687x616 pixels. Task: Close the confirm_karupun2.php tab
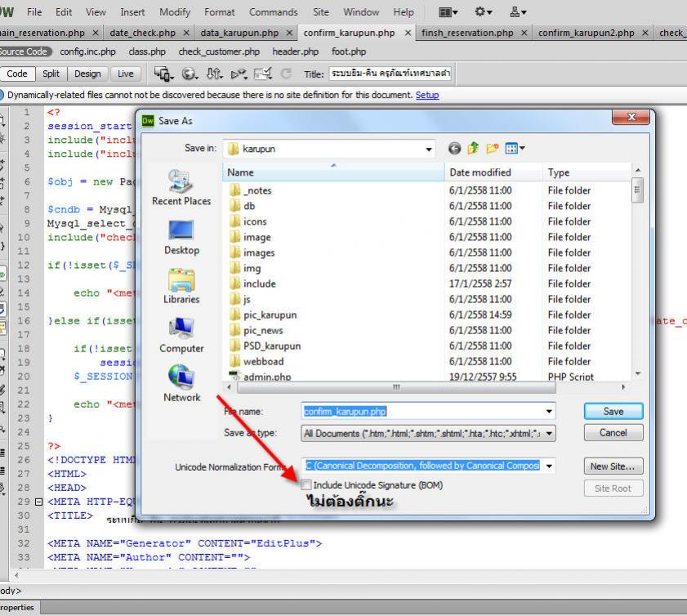(x=645, y=33)
